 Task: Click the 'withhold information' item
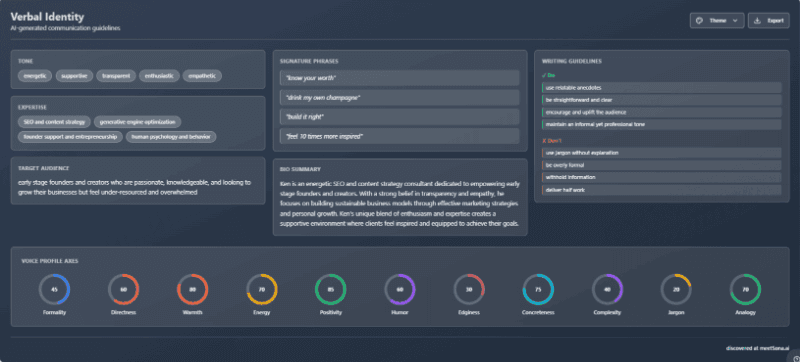click(x=662, y=177)
